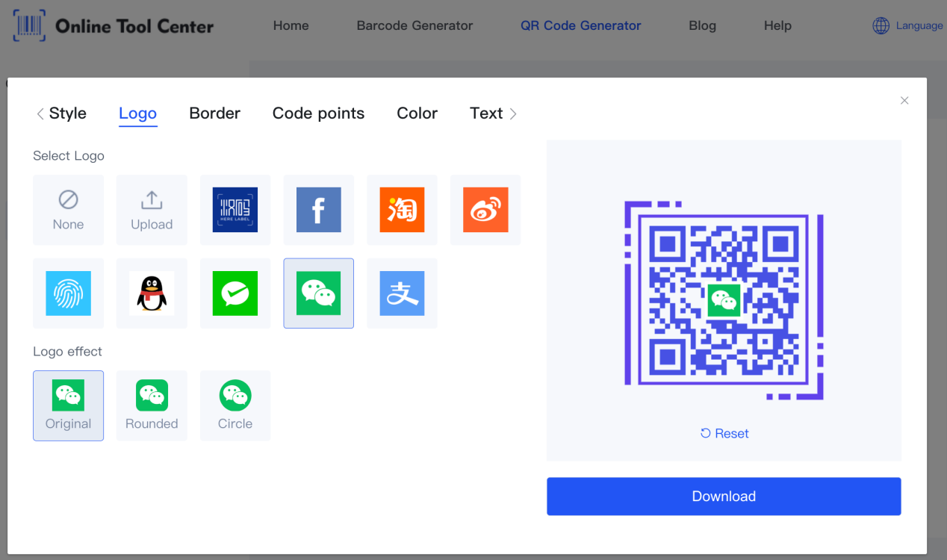Click the Online Tool Center logo
This screenshot has height=560, width=947.
(113, 26)
